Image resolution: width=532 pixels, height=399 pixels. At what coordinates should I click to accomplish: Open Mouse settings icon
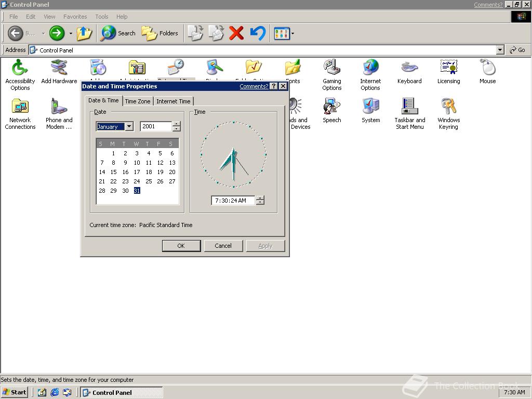pos(487,71)
